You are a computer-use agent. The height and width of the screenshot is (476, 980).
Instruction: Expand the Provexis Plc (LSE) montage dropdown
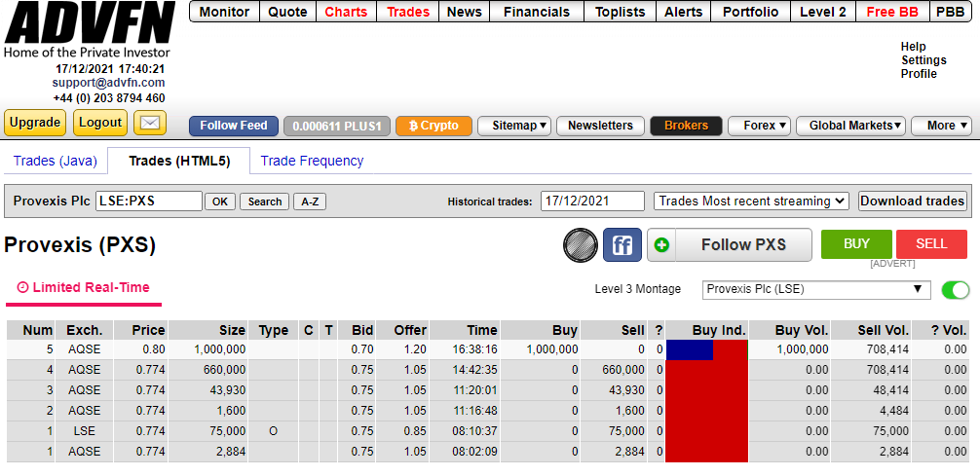tap(816, 289)
